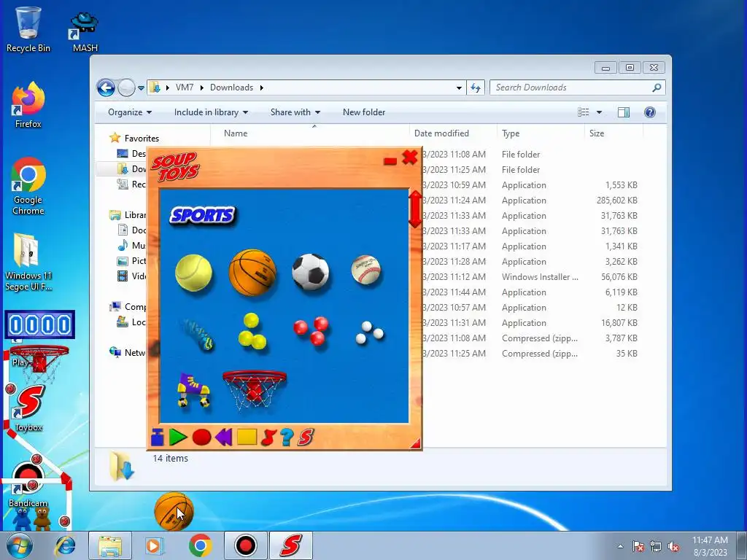Click the blue weight icon in Soup Toys toolbar
Image resolution: width=747 pixels, height=560 pixels.
click(x=158, y=437)
